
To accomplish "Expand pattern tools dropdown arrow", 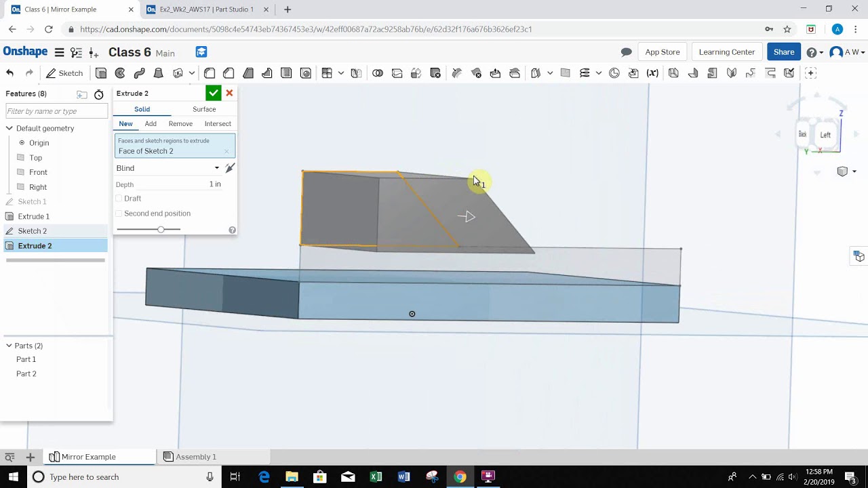I will point(341,73).
